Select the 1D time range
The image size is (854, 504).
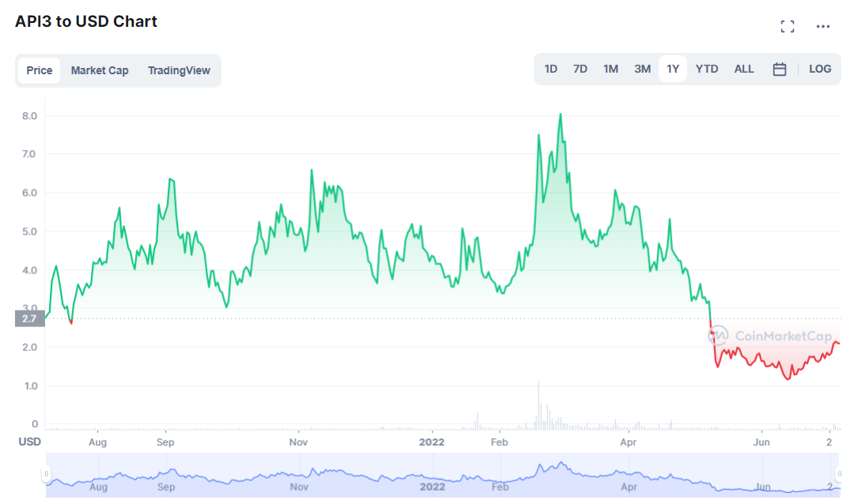click(550, 70)
